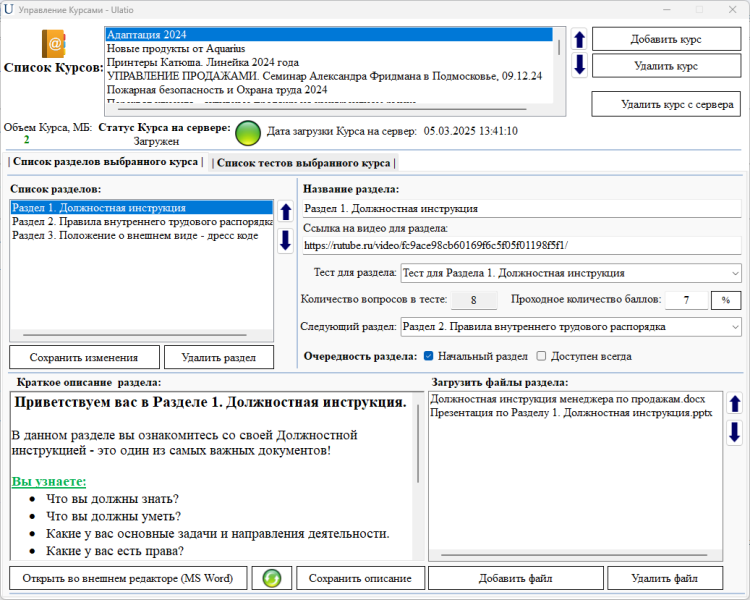
Task: Move selected course down with arrow
Action: pyautogui.click(x=579, y=65)
